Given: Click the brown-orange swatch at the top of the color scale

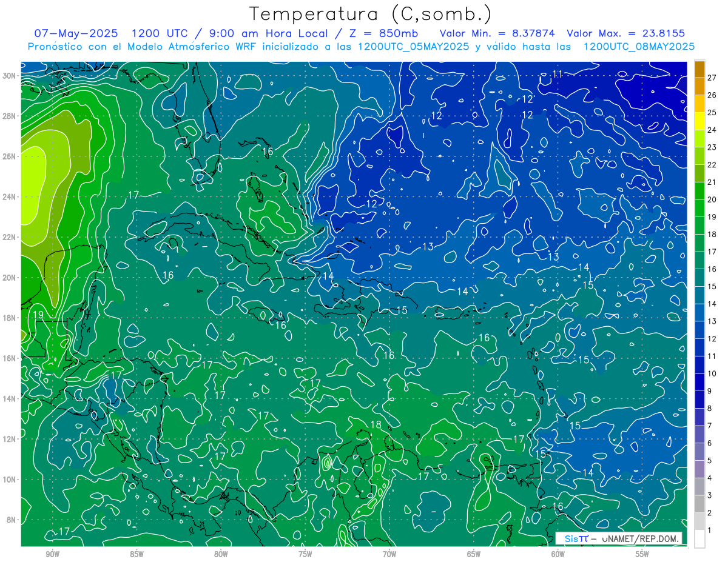Looking at the screenshot, I should (x=699, y=69).
